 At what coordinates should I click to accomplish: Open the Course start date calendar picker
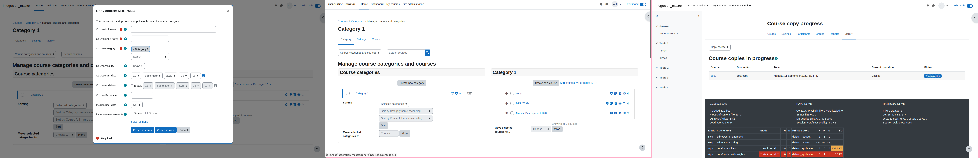[203, 76]
